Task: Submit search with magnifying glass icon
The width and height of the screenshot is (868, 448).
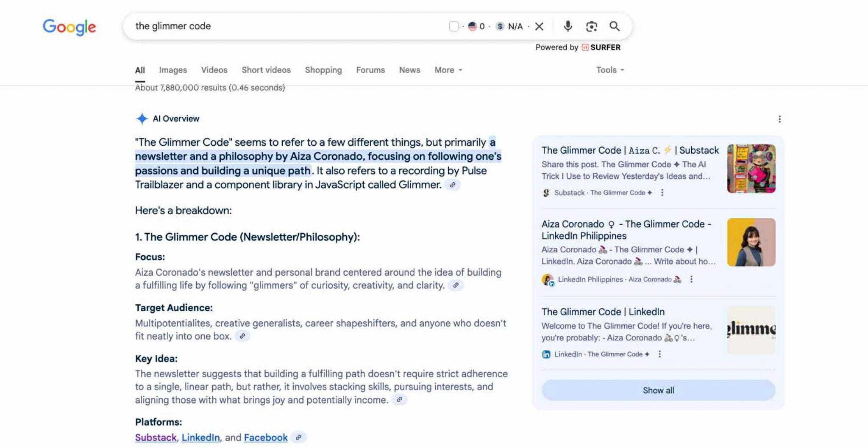Action: pos(615,26)
